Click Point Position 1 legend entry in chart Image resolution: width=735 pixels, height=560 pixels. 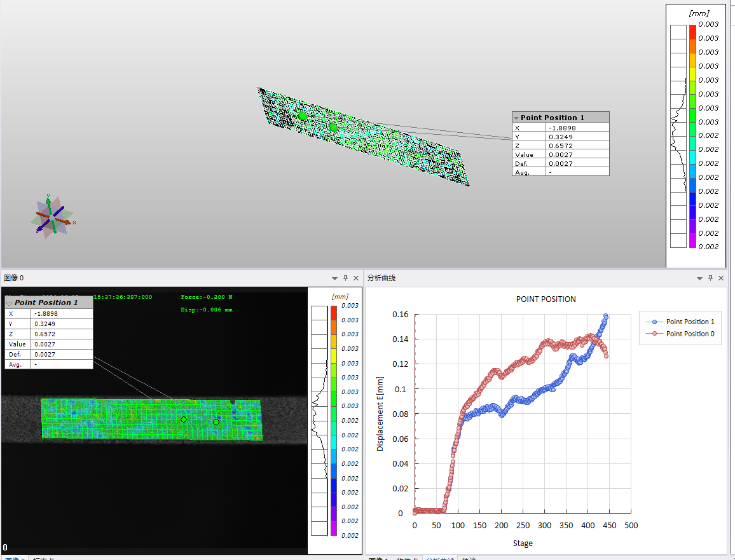point(689,322)
